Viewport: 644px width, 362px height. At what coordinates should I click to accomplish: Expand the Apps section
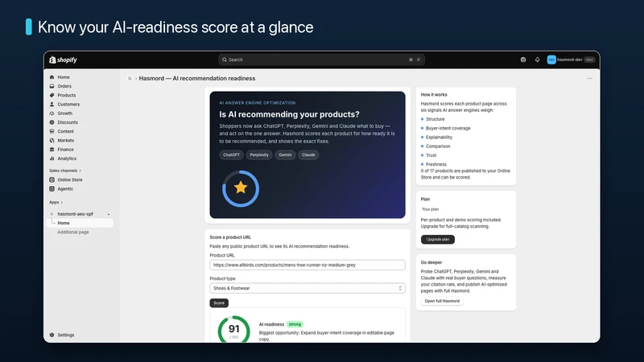point(56,203)
